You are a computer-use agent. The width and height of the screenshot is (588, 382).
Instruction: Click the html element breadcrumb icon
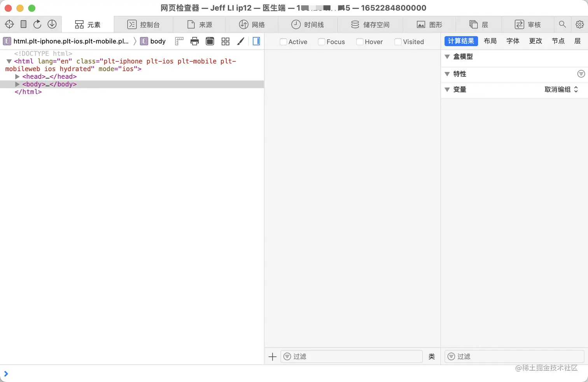7,41
